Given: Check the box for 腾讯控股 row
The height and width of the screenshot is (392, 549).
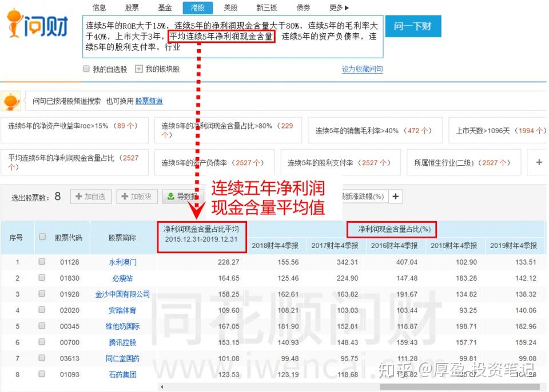Looking at the screenshot, I should (42, 342).
